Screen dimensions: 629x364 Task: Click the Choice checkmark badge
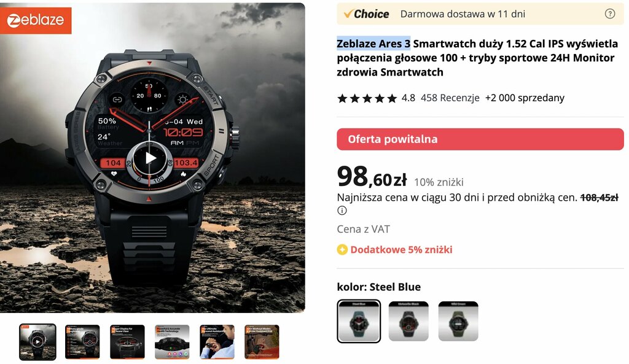pyautogui.click(x=366, y=14)
